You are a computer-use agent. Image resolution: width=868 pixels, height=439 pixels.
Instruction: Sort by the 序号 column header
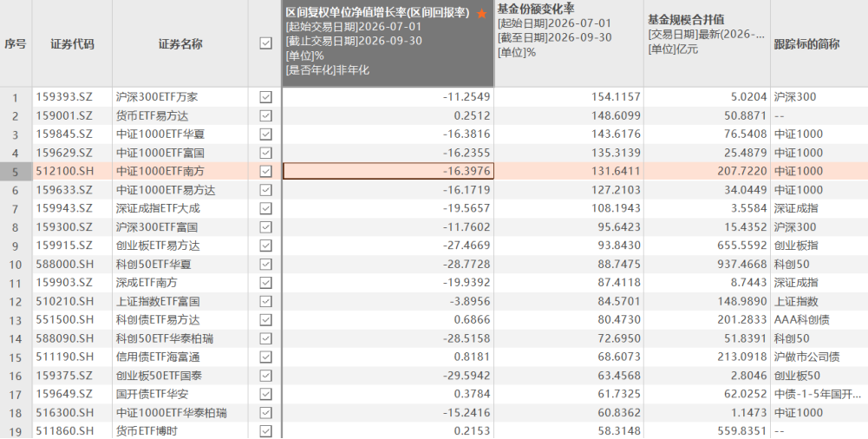pos(16,43)
